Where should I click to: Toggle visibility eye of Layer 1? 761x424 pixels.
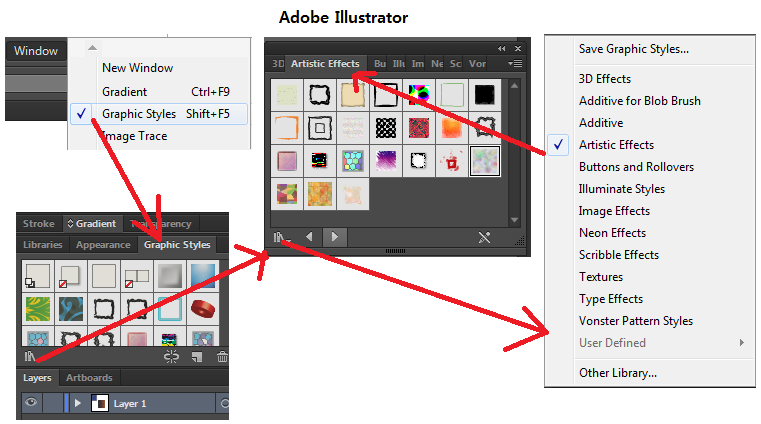[31, 403]
